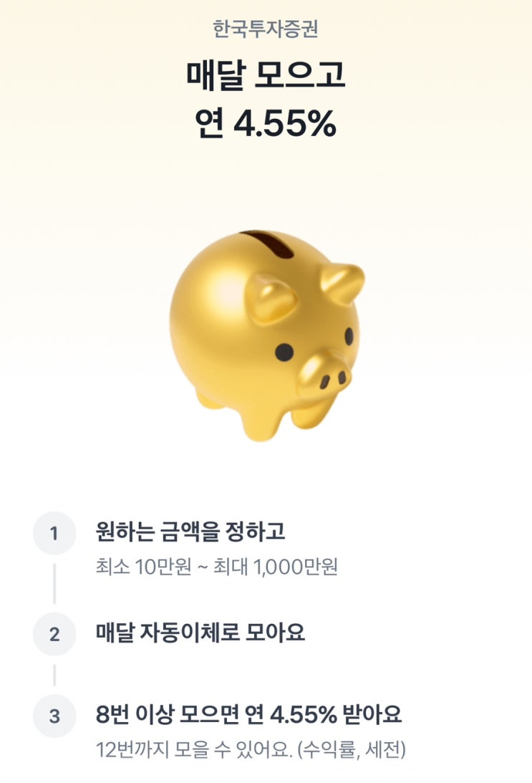This screenshot has width=532, height=783.
Task: Tap the golden piggy bank image
Action: tap(266, 333)
